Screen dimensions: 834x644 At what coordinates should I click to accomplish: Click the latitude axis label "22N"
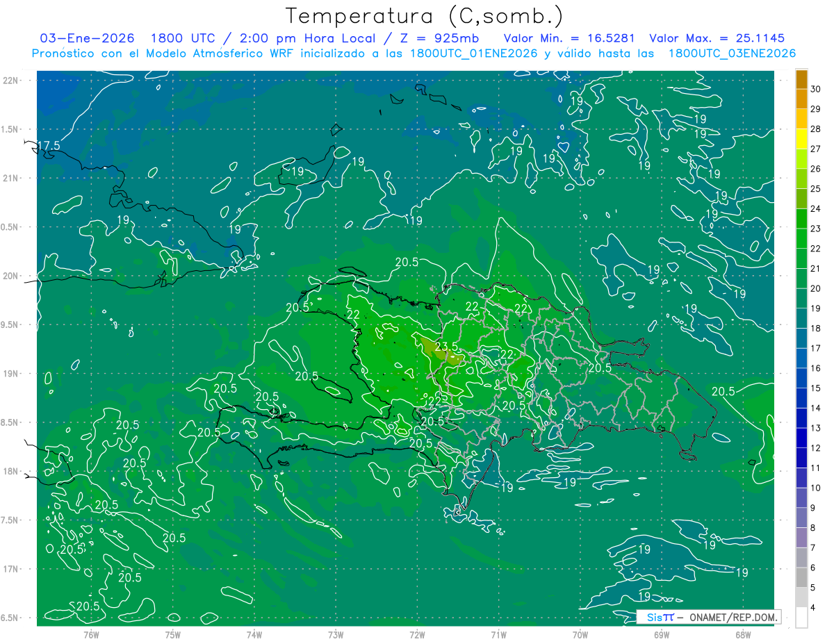(11, 80)
